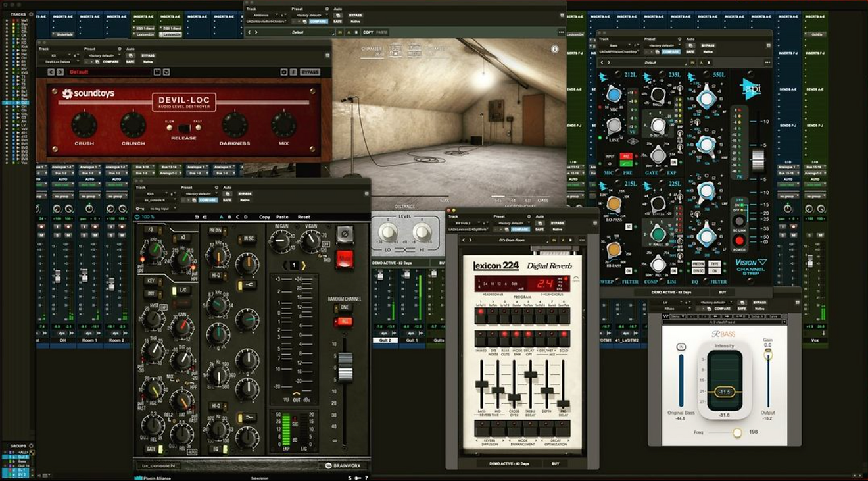The width and height of the screenshot is (868, 481).
Task: Click the phase invert Ø button on bx_console
Action: click(344, 234)
